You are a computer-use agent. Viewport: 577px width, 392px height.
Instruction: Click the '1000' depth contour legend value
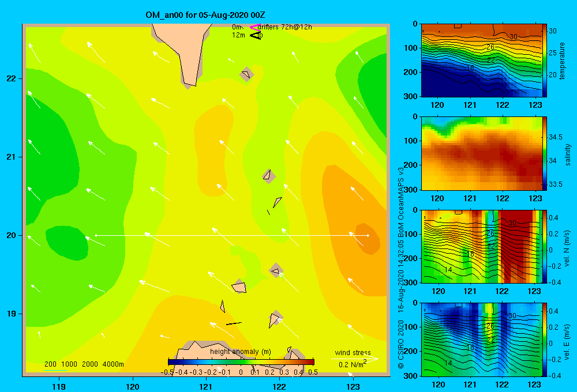pos(69,364)
